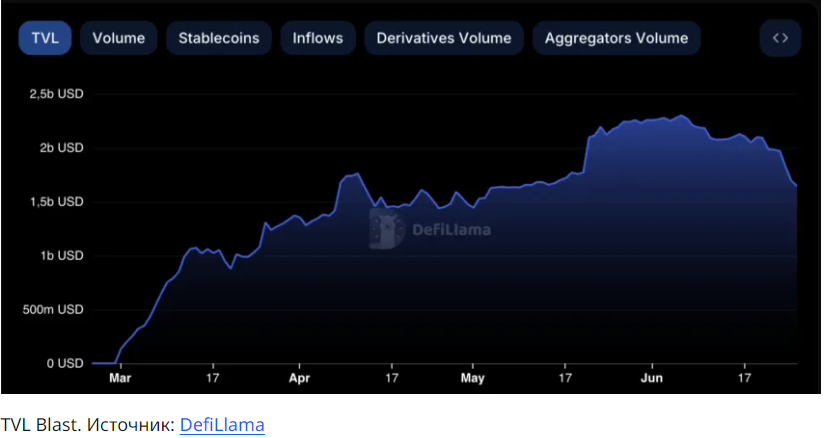The image size is (825, 438).
Task: Click the 500m USD axis label
Action: 53,310
